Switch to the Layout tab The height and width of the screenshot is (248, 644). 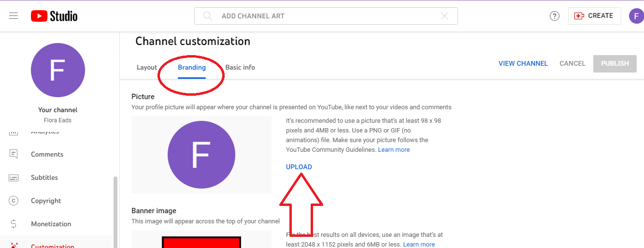tap(147, 67)
